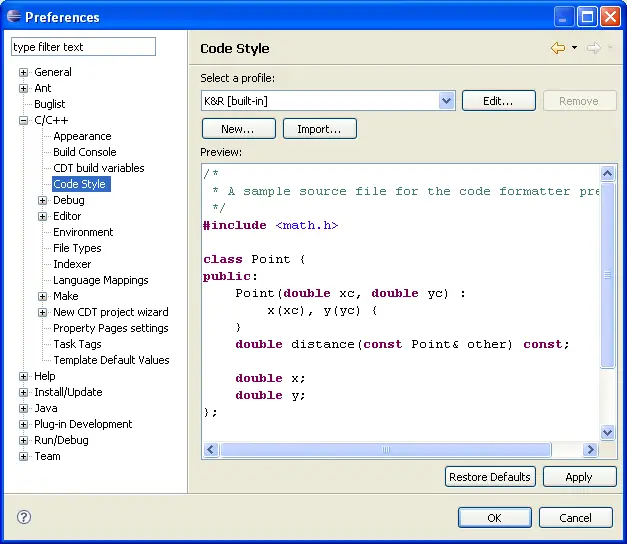Select Build Console preference page
Screen dimensions: 627x544
[x=84, y=152]
